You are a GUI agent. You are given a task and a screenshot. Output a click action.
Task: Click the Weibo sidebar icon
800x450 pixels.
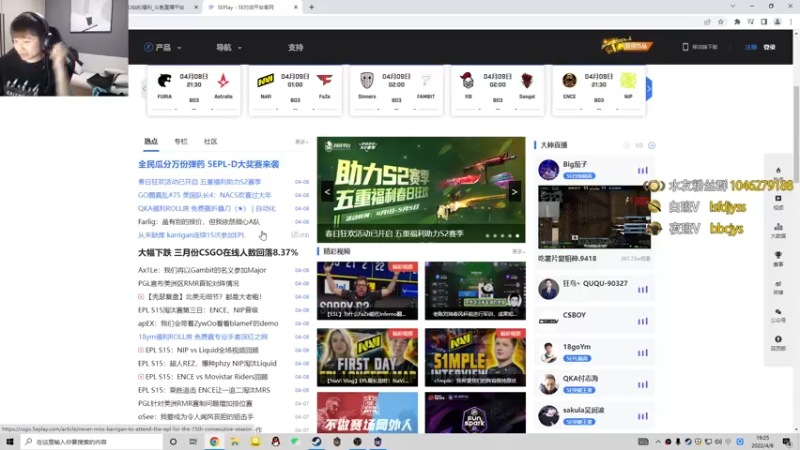[x=778, y=287]
